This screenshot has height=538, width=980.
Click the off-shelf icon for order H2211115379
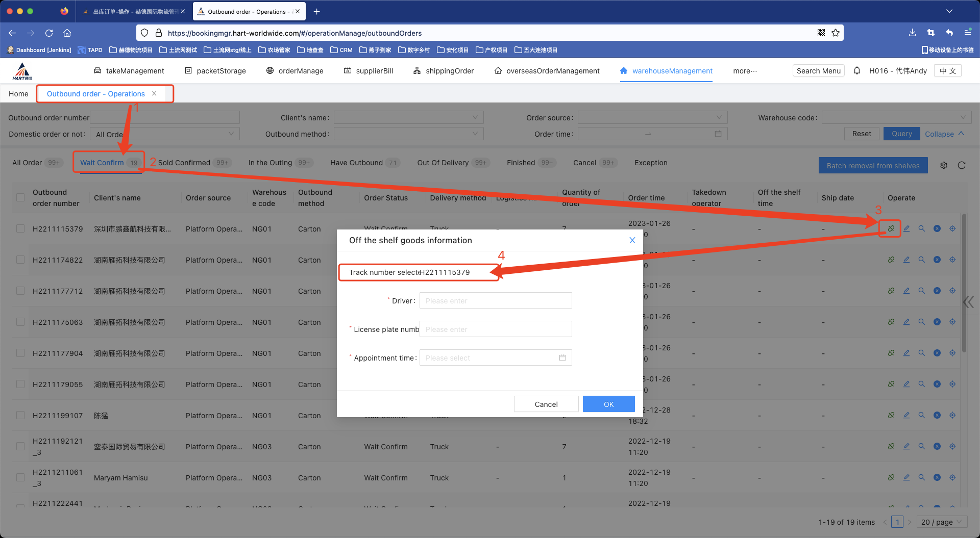(x=891, y=228)
